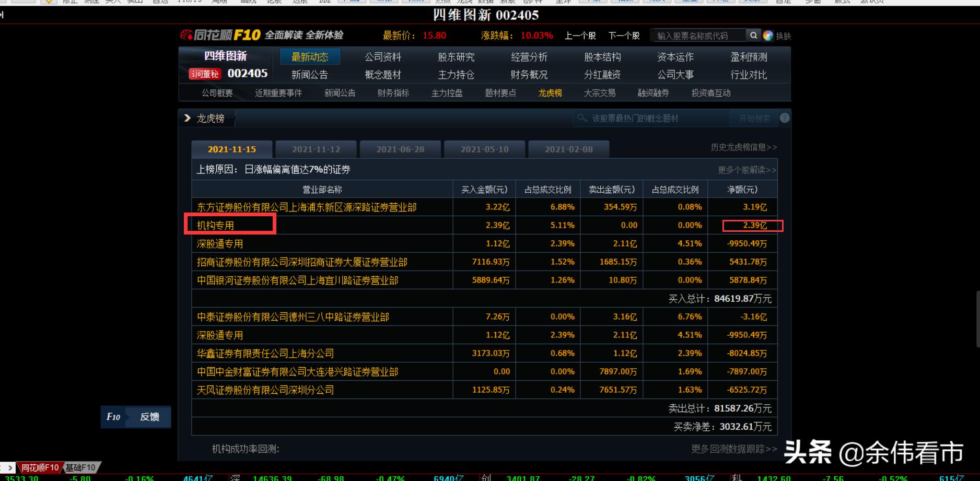The height and width of the screenshot is (481, 980).
Task: Switch to the 基础F10 bottom tab
Action: coord(80,467)
